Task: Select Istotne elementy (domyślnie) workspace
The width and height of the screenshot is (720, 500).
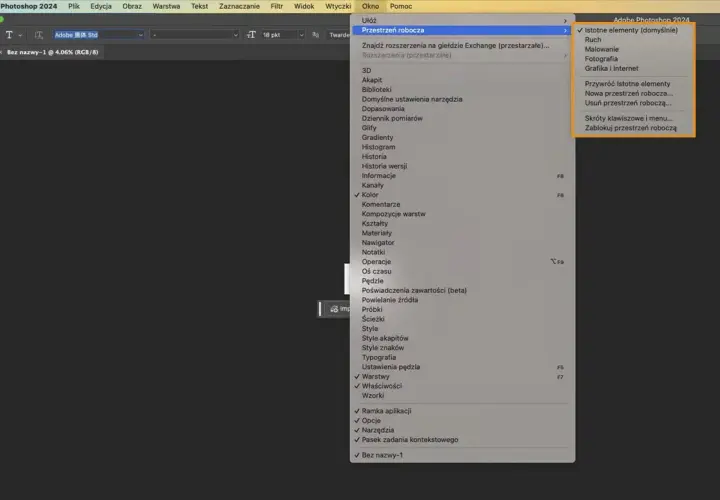Action: pos(633,30)
